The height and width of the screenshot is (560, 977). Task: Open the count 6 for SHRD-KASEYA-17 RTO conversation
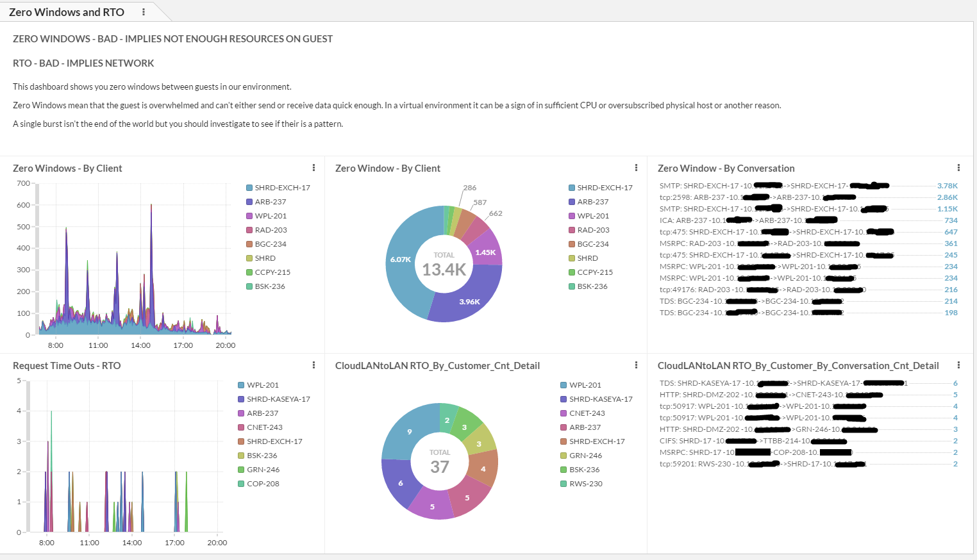955,383
